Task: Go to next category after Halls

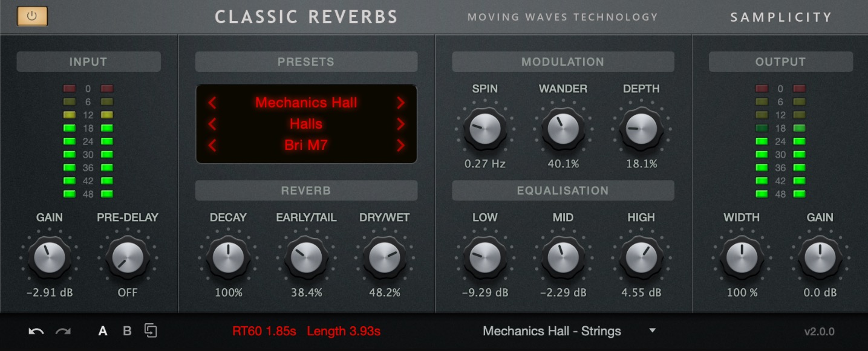Action: pyautogui.click(x=400, y=124)
